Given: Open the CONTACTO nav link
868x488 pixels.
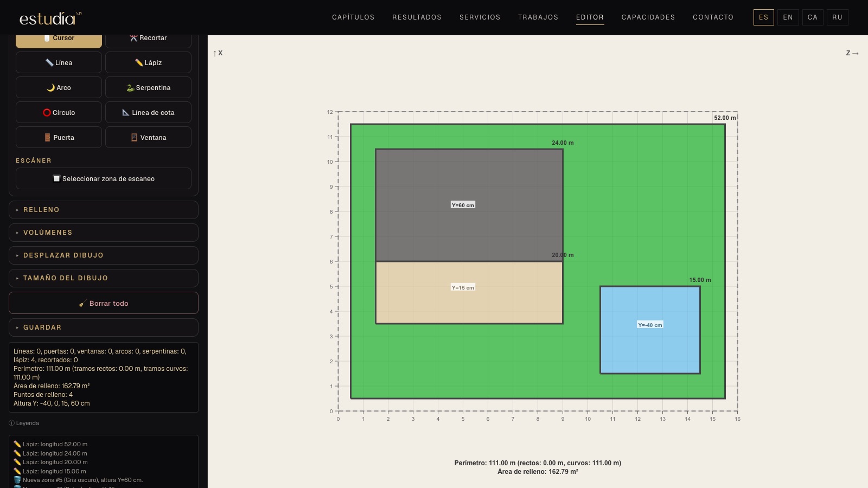Looking at the screenshot, I should pyautogui.click(x=713, y=17).
